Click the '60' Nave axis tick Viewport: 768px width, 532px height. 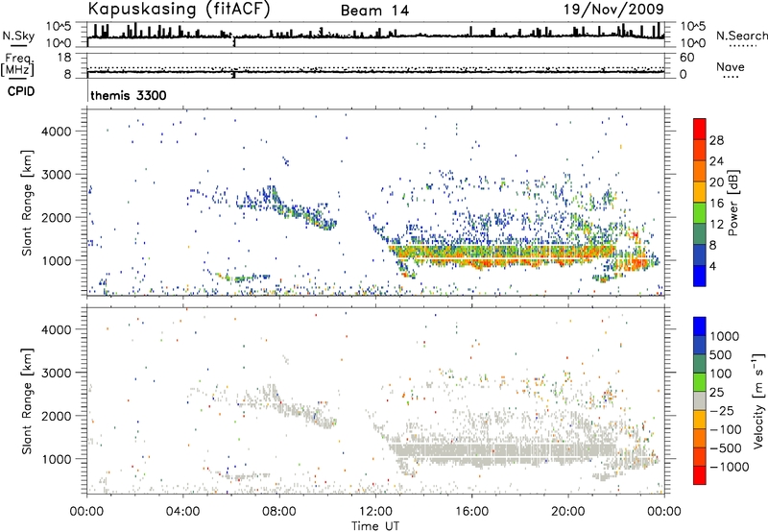tap(686, 58)
